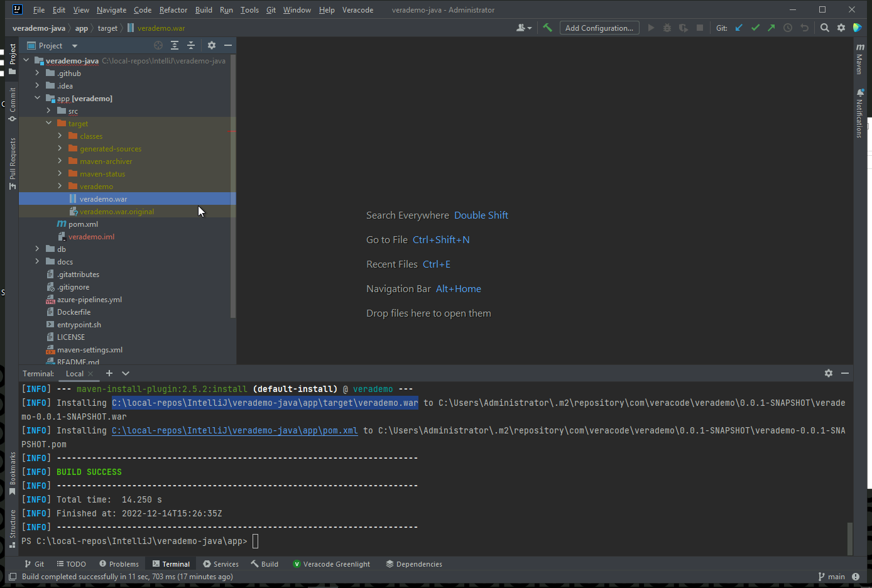Open the Maven tool window
Screen dimensions: 872x588
(859, 60)
